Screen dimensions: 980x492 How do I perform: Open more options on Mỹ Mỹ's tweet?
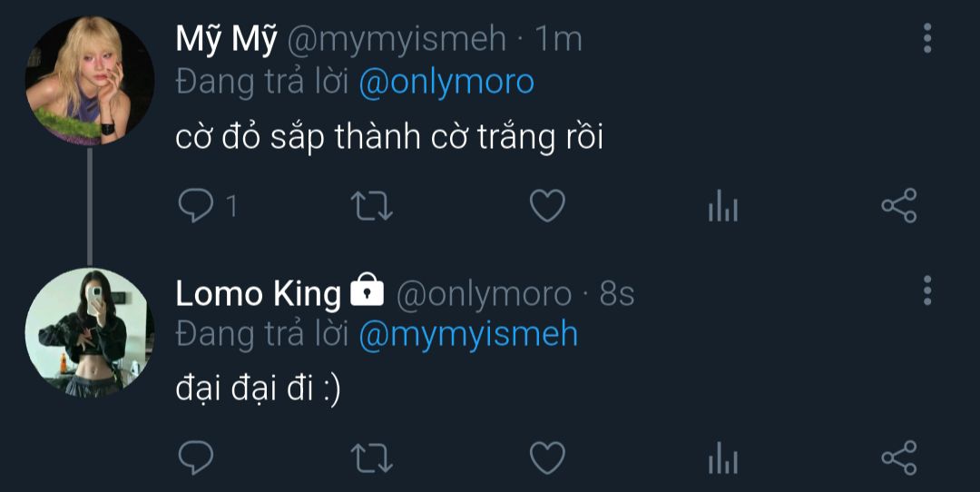coord(926,39)
